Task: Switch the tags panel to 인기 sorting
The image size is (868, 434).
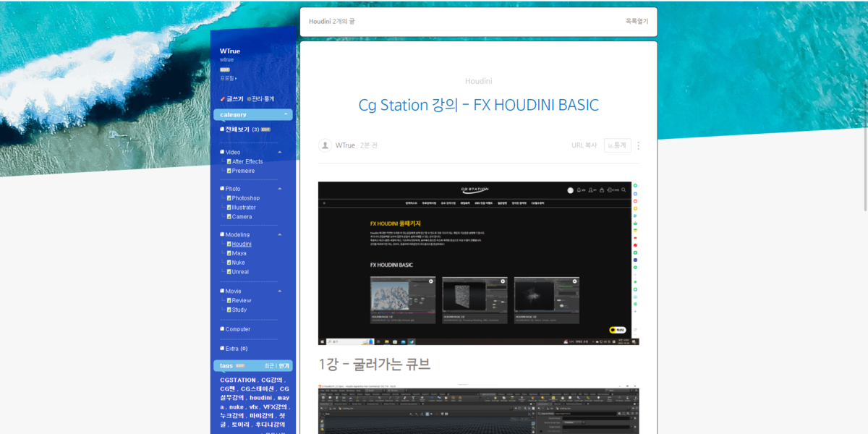Action: (x=284, y=365)
